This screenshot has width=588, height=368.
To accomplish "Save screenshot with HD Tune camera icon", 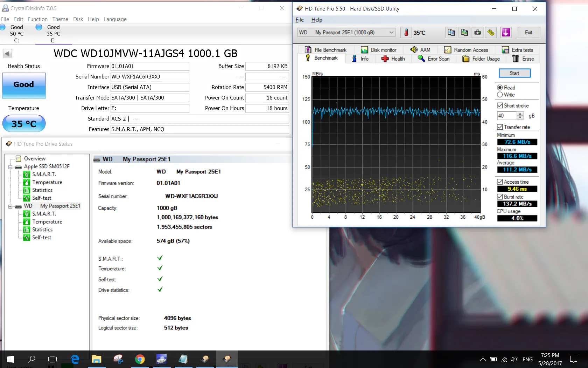I will [478, 33].
